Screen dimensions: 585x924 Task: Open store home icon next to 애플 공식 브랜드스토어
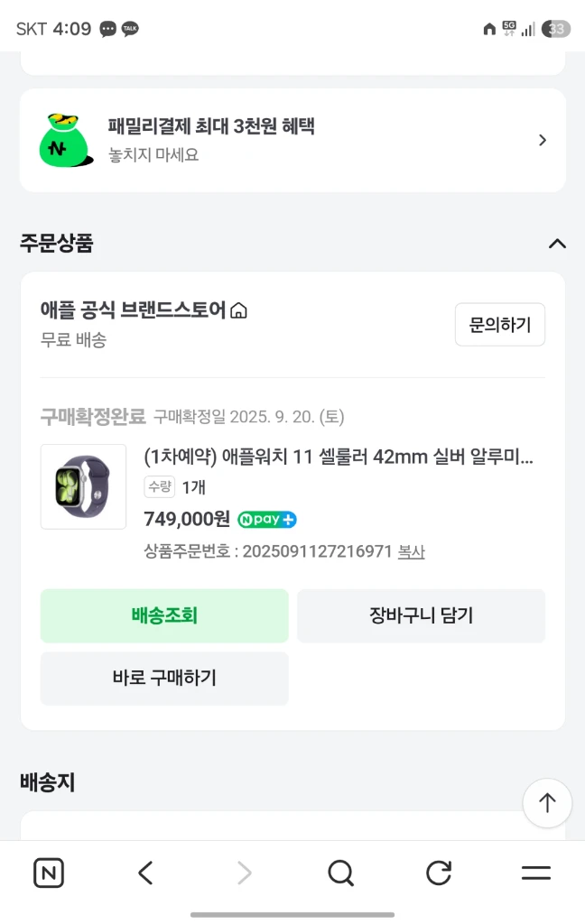[x=238, y=310]
